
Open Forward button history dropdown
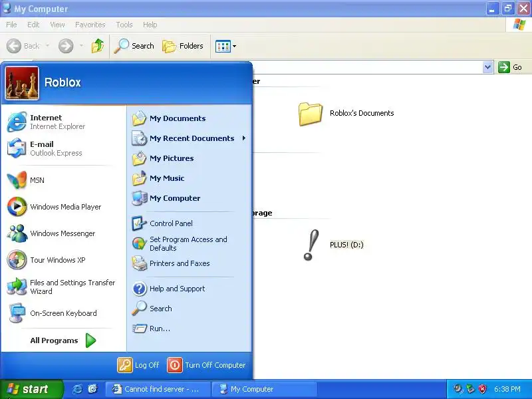coord(81,46)
